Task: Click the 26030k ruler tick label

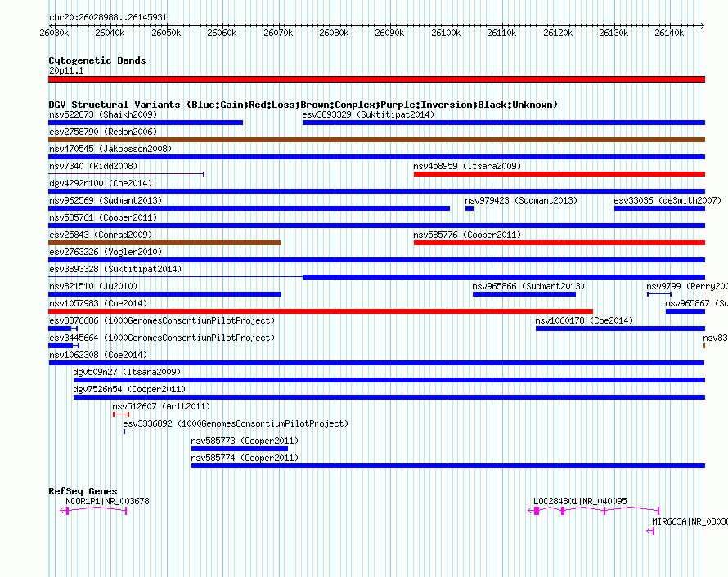Action: (54, 33)
